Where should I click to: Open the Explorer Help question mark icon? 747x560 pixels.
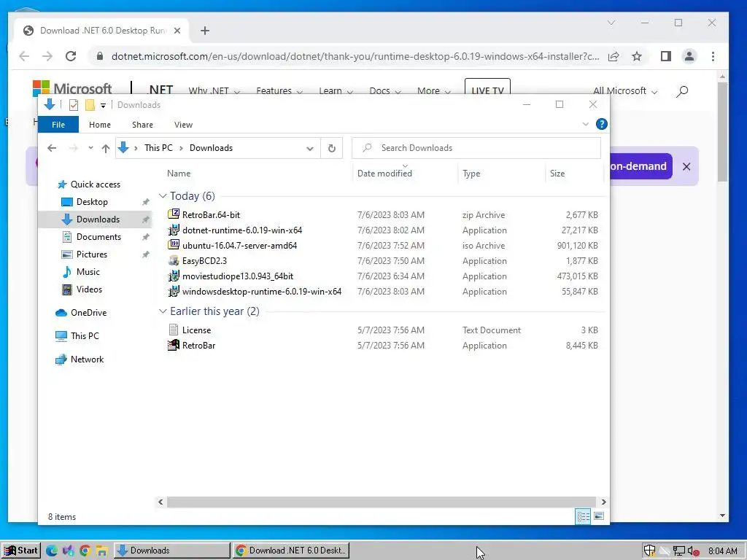point(602,124)
